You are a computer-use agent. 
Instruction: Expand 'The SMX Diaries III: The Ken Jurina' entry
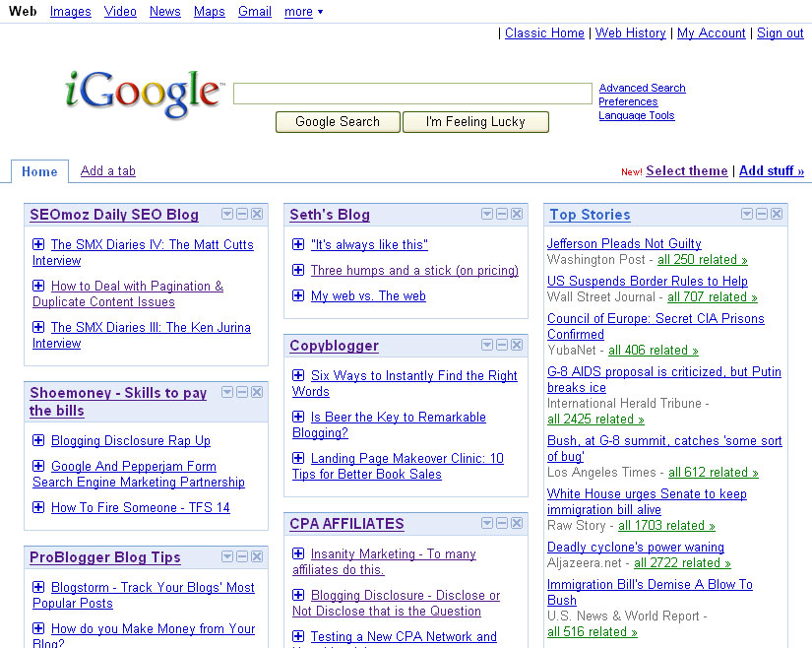[38, 327]
